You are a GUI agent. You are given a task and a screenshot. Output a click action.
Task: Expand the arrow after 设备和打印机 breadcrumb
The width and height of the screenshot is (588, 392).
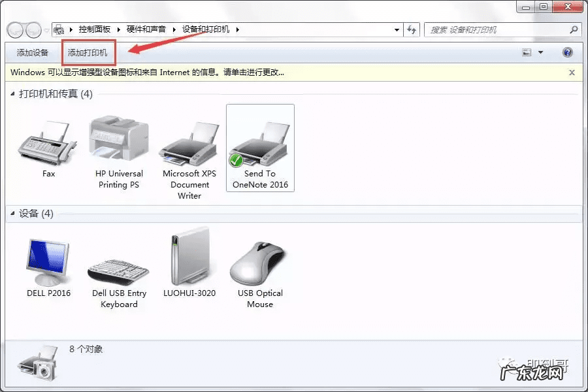click(237, 29)
